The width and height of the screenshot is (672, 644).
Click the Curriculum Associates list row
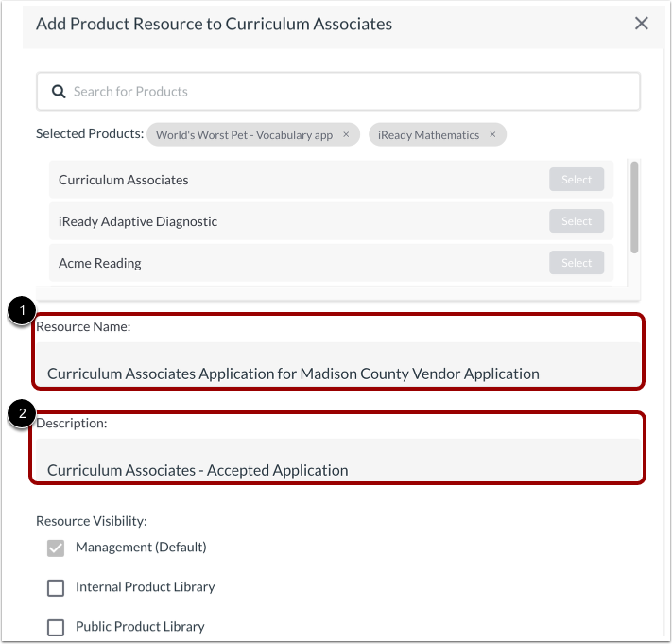coord(284,180)
